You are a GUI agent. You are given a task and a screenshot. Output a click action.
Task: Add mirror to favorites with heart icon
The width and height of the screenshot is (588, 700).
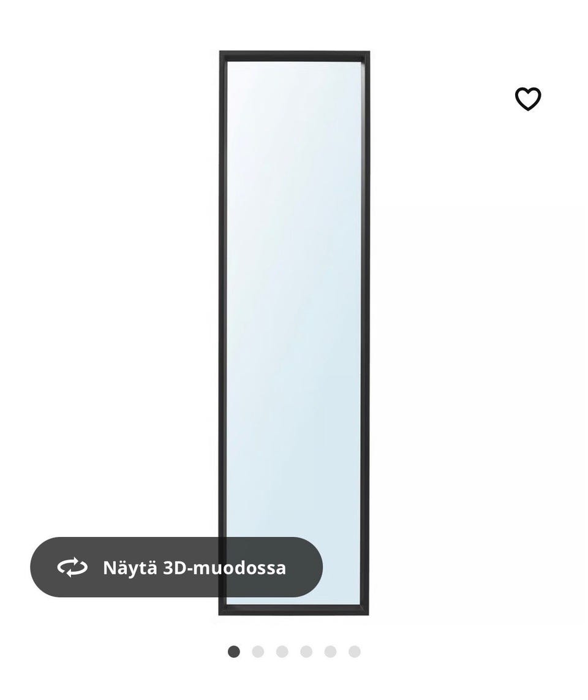coord(528,99)
